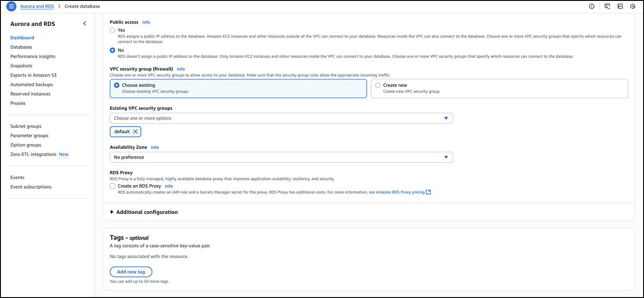Remove the default security group tag
The image size is (644, 298).
[135, 131]
